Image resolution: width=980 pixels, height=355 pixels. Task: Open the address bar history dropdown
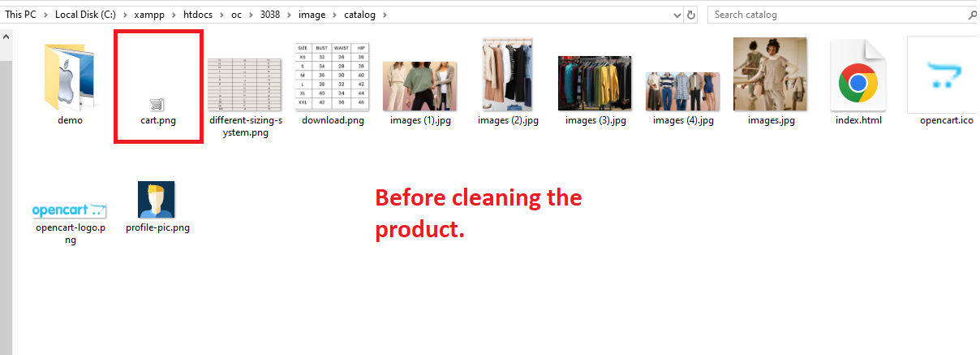pyautogui.click(x=677, y=15)
